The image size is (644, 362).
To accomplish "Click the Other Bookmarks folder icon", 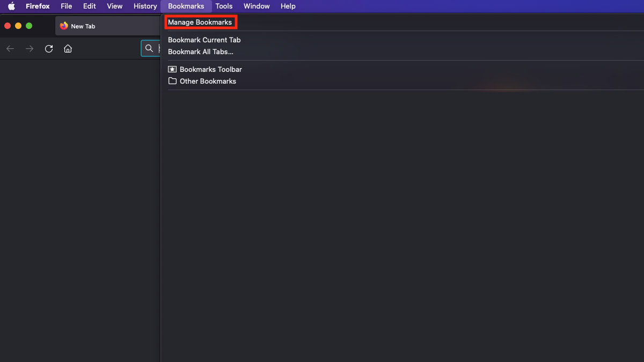I will point(172,81).
